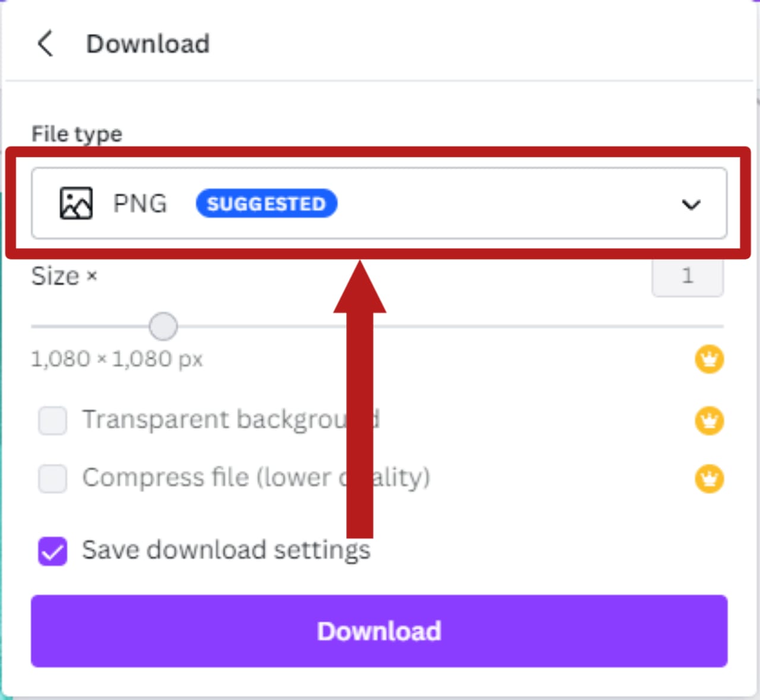
Task: Click the Transparent background label text
Action: point(214,419)
